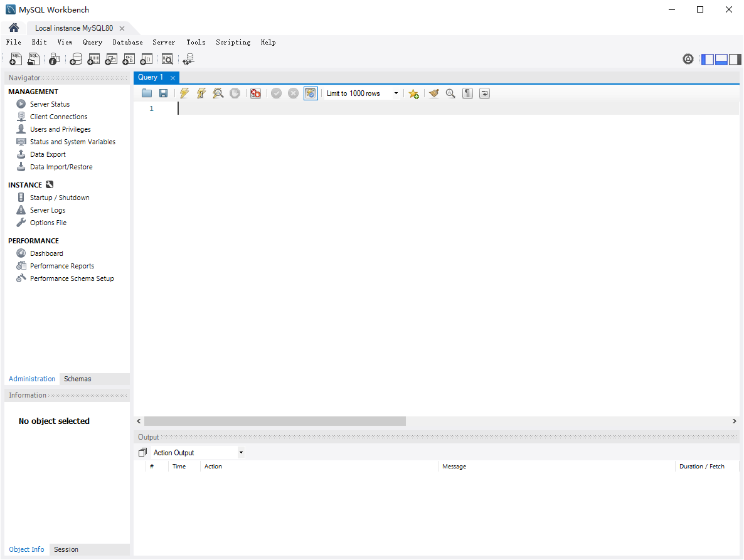Viewport: 744px width, 560px height.
Task: Open Data Export
Action: point(48,154)
